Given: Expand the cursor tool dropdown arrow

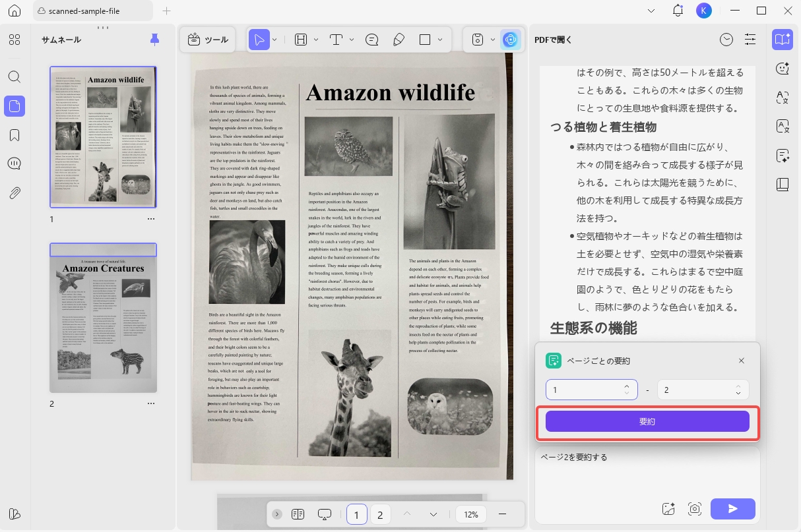Looking at the screenshot, I should (274, 40).
